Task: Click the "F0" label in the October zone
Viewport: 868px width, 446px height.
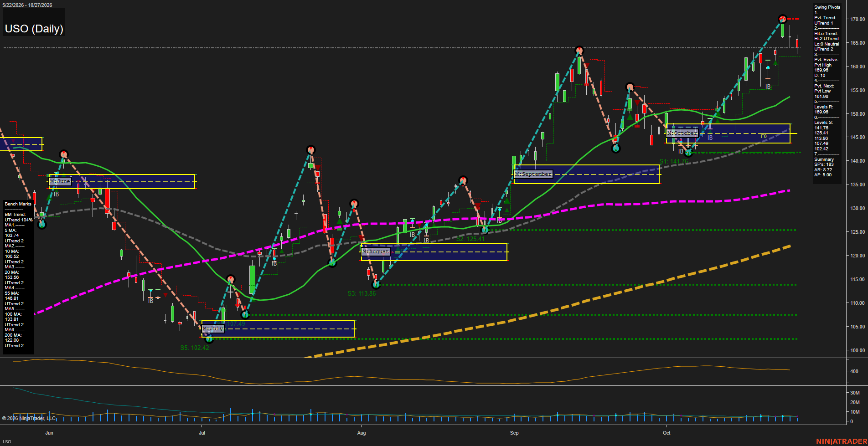Action: tap(764, 136)
